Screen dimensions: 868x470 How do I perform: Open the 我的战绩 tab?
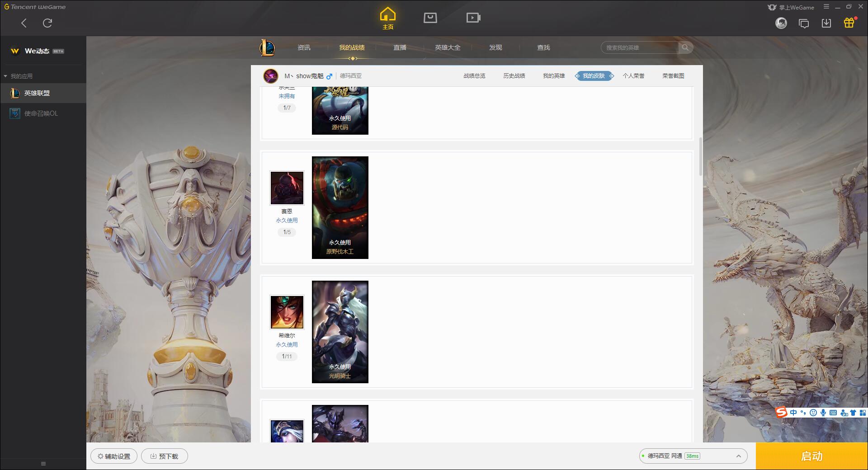pyautogui.click(x=352, y=47)
